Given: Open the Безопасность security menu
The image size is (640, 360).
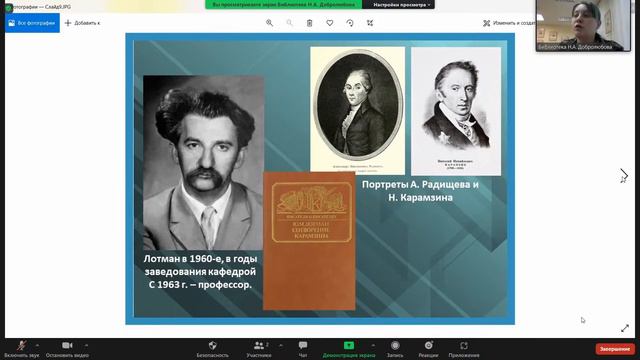Looking at the screenshot, I should 212,349.
